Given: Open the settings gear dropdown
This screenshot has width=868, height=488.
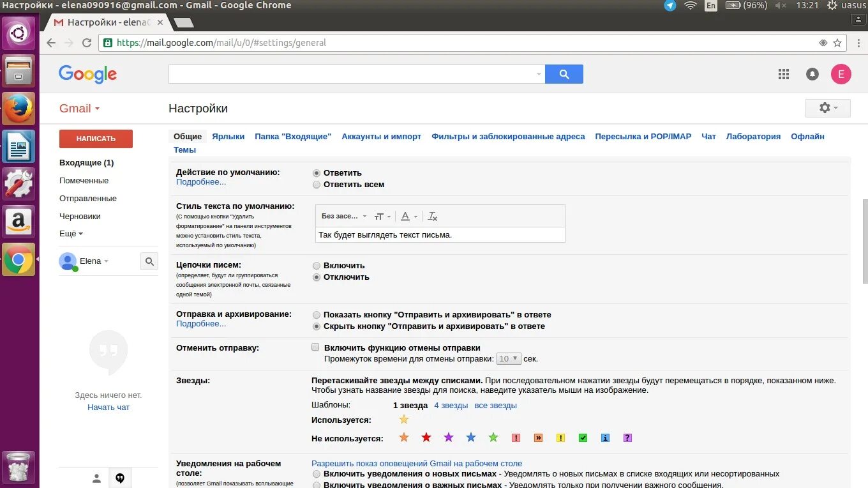Looking at the screenshot, I should 828,108.
